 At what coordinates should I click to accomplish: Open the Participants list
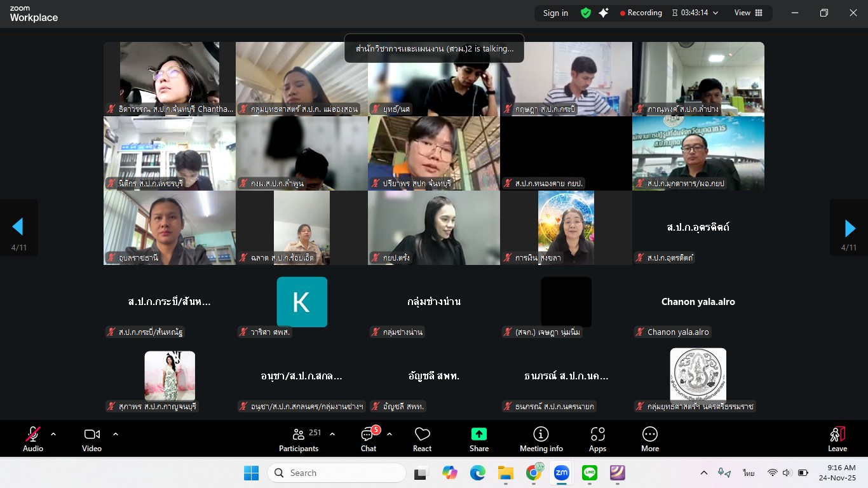pos(298,439)
